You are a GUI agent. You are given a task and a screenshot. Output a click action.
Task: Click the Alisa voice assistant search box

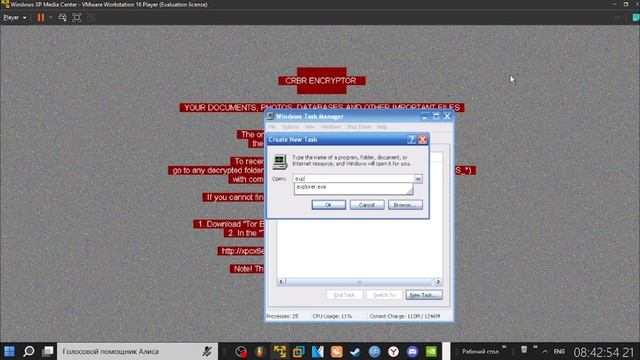138,351
